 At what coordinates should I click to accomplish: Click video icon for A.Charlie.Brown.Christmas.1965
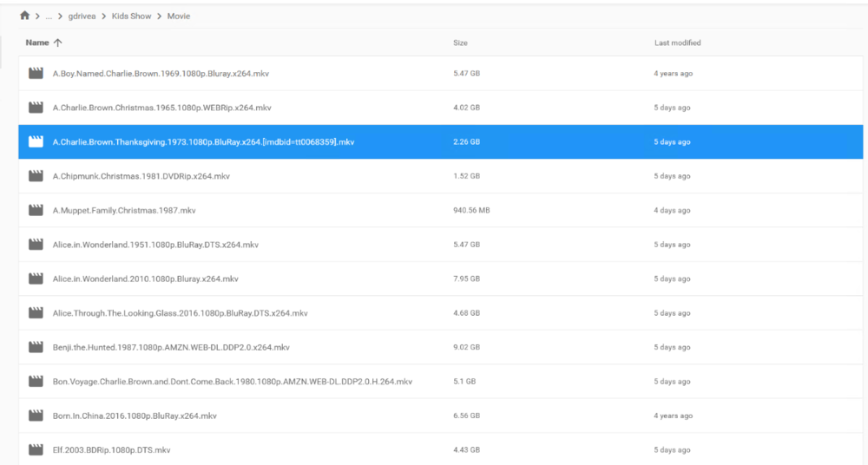(36, 108)
